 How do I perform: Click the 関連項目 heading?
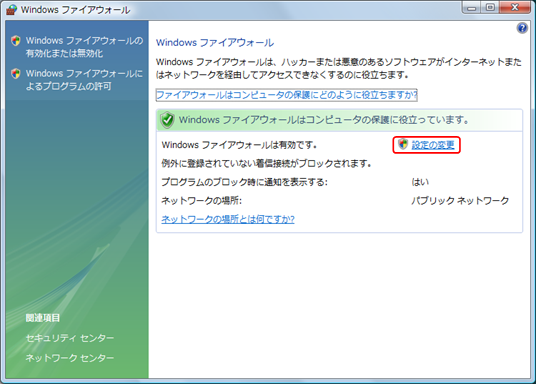tap(43, 318)
